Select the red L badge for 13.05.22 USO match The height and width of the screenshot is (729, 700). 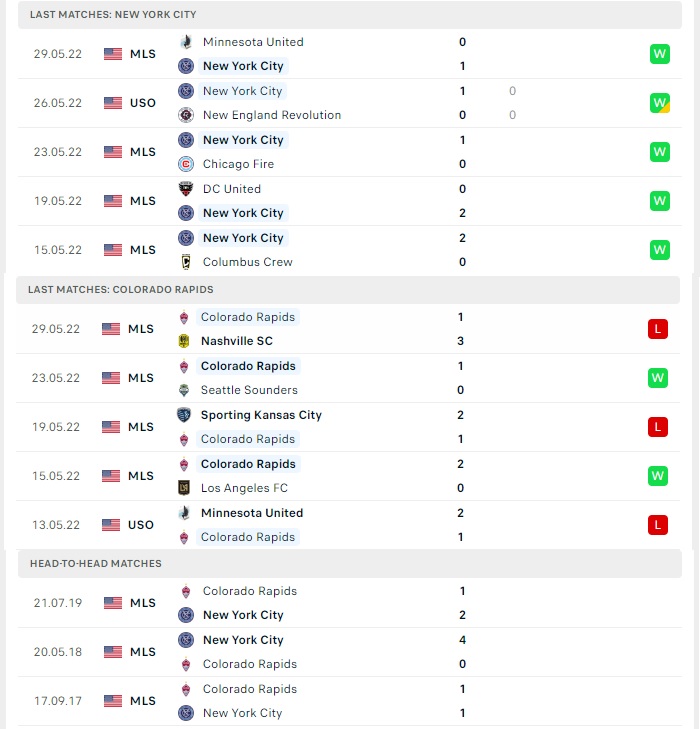(x=658, y=525)
